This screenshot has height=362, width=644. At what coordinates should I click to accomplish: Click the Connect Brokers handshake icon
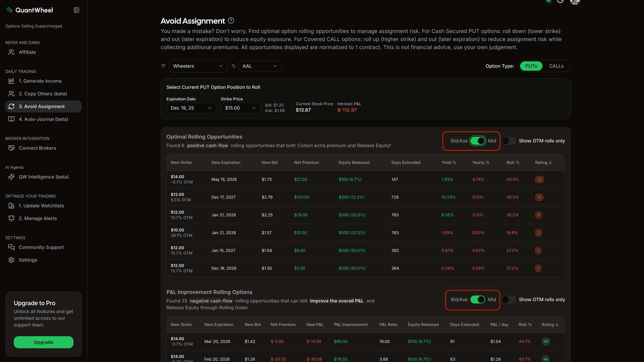coord(11,148)
